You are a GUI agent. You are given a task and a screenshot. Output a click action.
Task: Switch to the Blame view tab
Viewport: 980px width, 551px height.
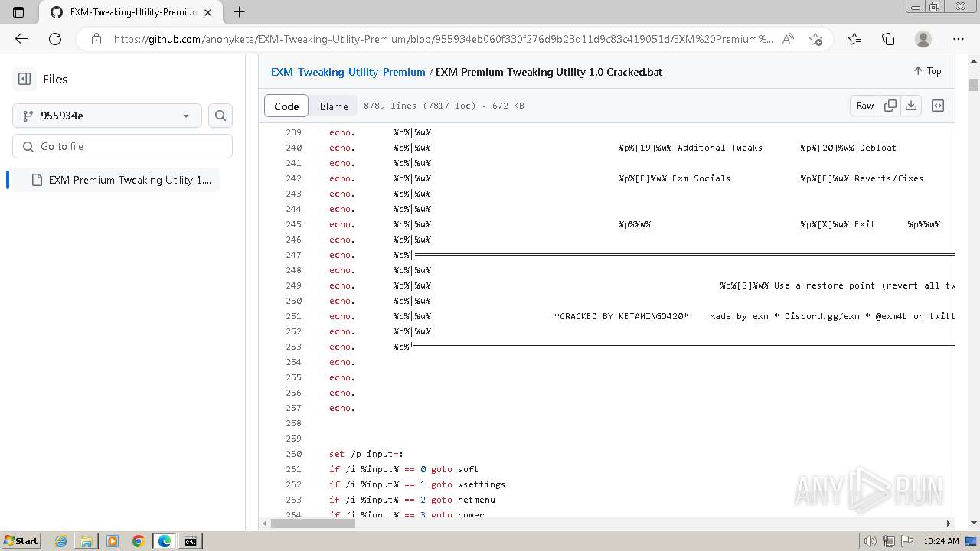point(334,106)
